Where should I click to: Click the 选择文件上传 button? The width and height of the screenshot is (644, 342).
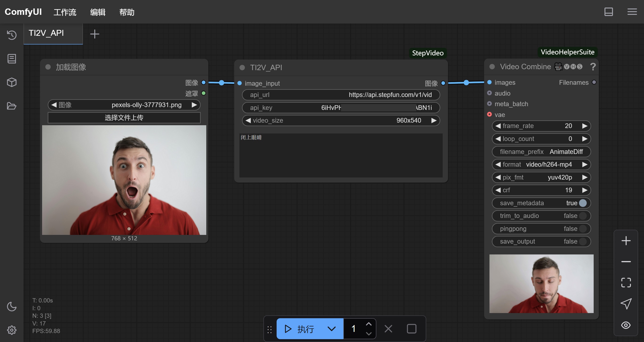coord(124,118)
